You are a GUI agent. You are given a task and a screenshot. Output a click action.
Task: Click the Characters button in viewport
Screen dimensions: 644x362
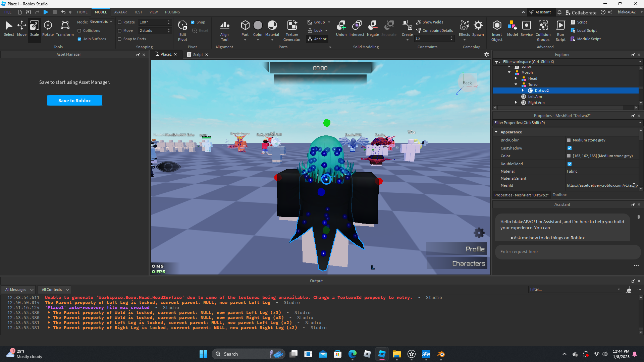(457, 263)
